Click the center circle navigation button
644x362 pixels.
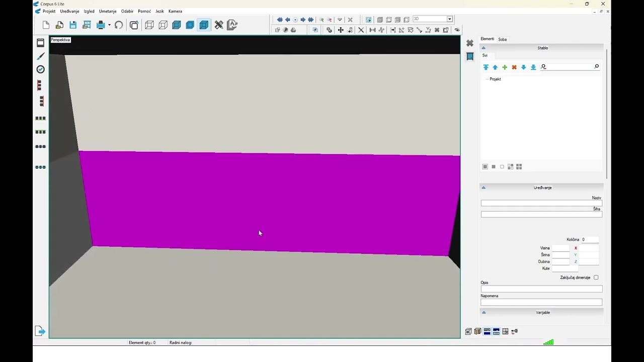295,20
